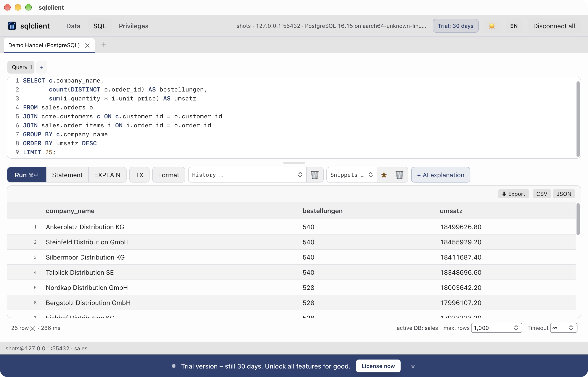The width and height of the screenshot is (588, 377).
Task: Open the Timeout selector
Action: point(564,328)
